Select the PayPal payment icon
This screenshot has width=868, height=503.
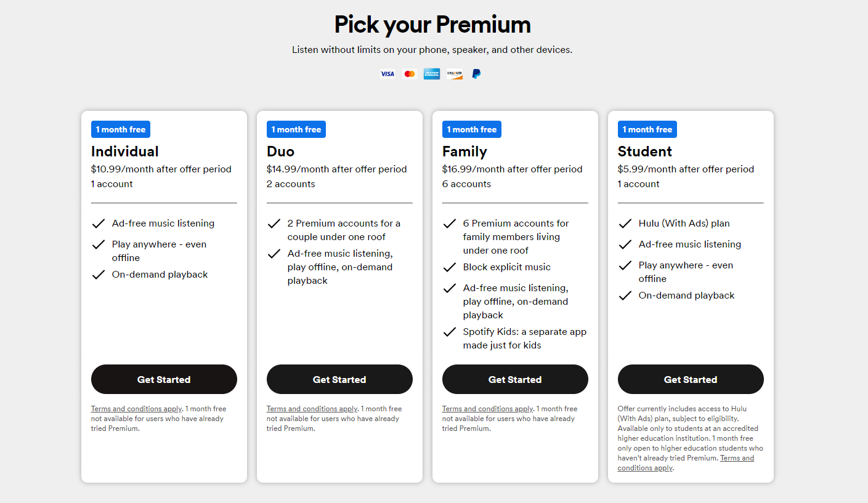coord(476,73)
